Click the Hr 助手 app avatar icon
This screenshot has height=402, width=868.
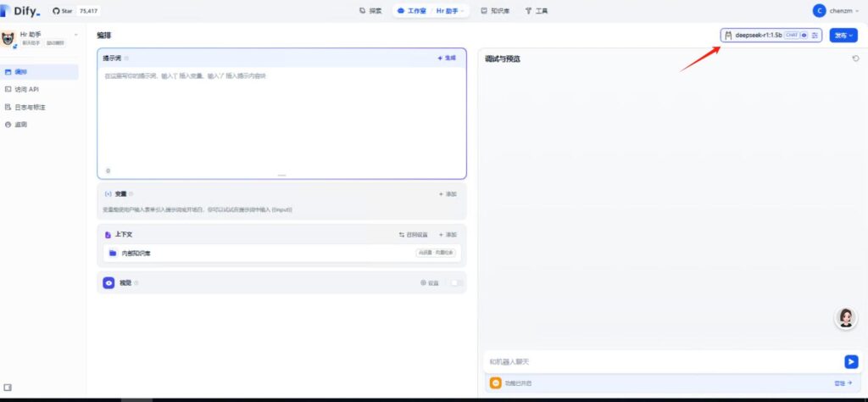coord(8,38)
